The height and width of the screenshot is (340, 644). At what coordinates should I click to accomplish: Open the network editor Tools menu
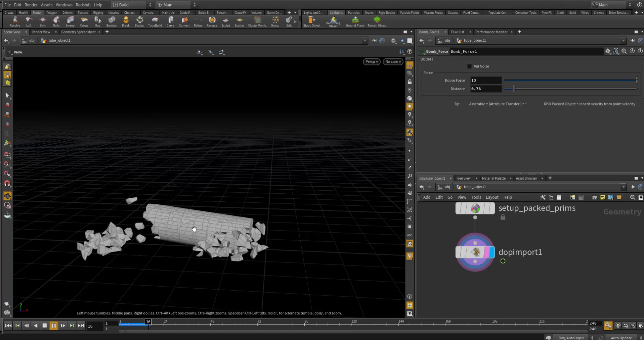point(476,197)
